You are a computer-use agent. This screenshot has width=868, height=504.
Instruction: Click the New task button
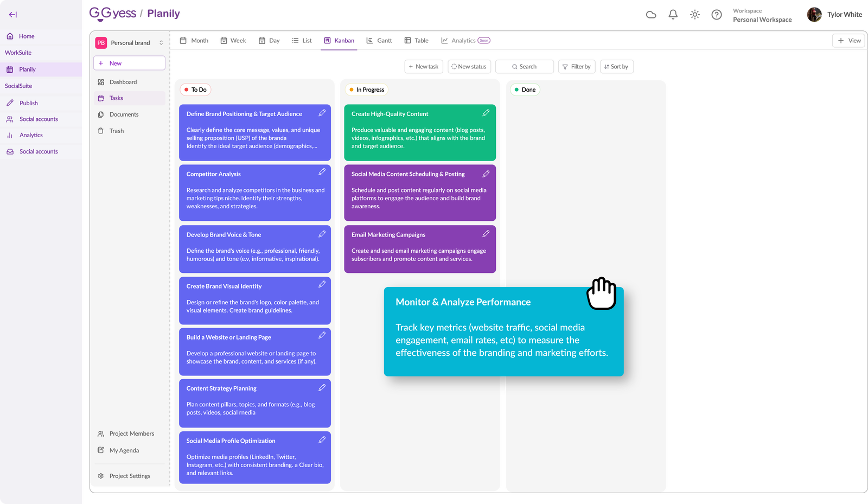[424, 67]
